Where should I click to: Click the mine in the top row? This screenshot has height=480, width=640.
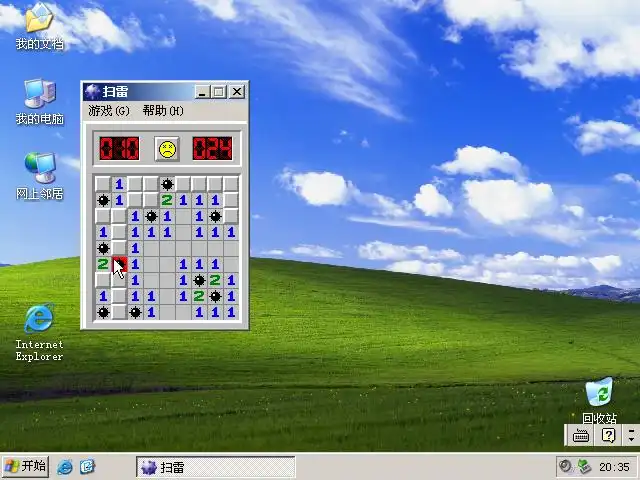click(167, 184)
